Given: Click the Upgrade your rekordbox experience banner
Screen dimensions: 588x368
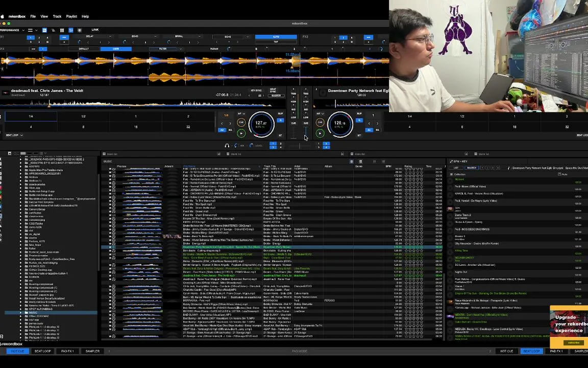Looking at the screenshot, I should pyautogui.click(x=569, y=327).
